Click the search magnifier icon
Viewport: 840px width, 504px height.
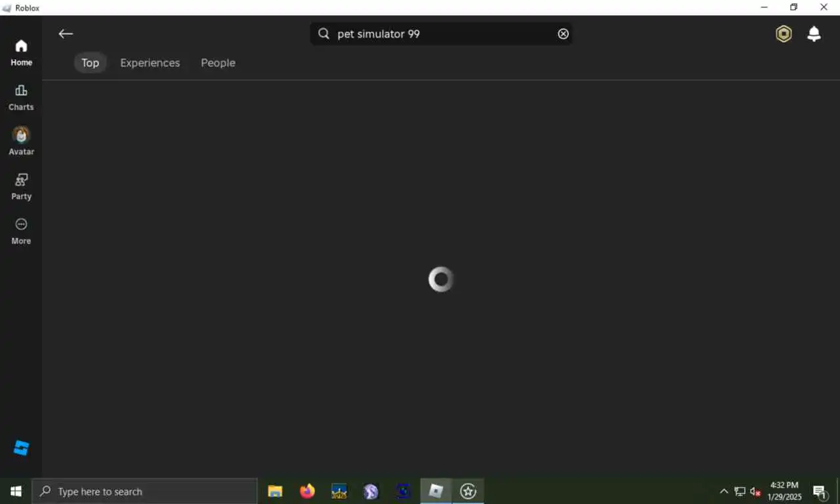pyautogui.click(x=324, y=34)
